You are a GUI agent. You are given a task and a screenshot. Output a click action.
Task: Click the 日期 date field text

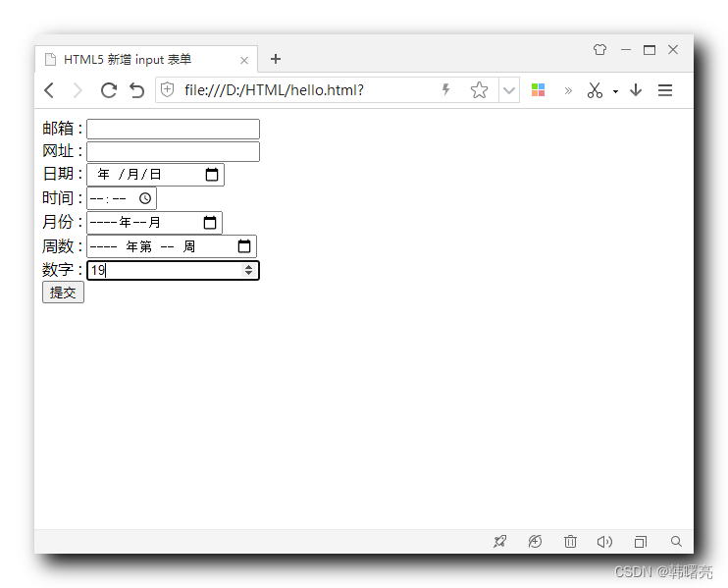[130, 174]
